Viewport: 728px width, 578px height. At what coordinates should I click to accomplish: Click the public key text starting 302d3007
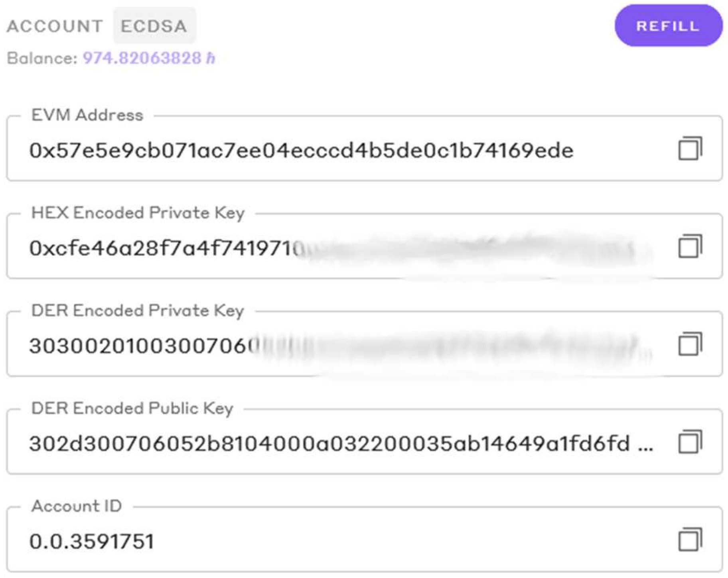(x=329, y=444)
